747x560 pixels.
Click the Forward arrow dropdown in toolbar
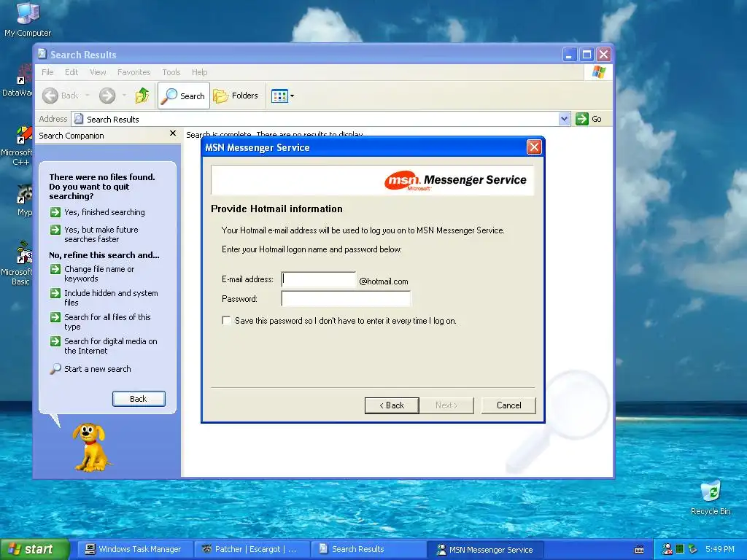124,96
